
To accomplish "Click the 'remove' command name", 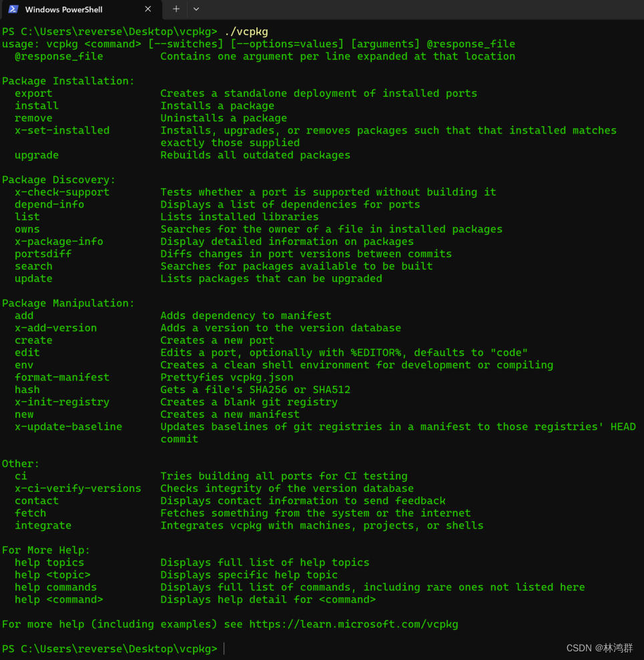I will coord(33,118).
